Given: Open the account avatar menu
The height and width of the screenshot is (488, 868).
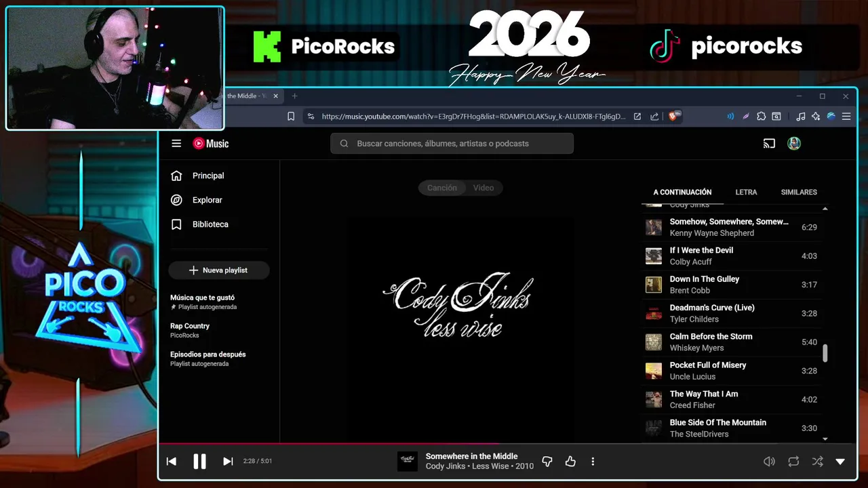Looking at the screenshot, I should click(794, 144).
